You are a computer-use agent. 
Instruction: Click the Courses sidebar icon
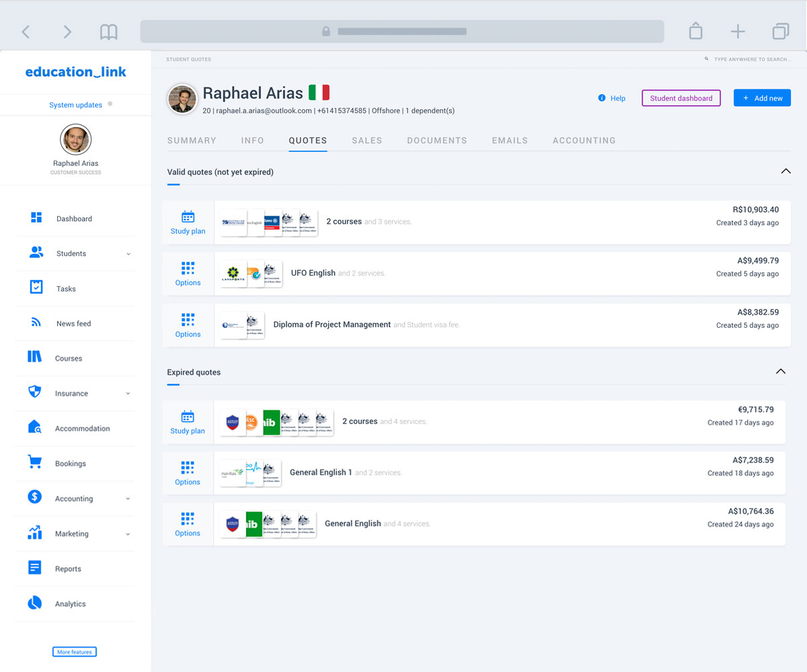pos(35,358)
